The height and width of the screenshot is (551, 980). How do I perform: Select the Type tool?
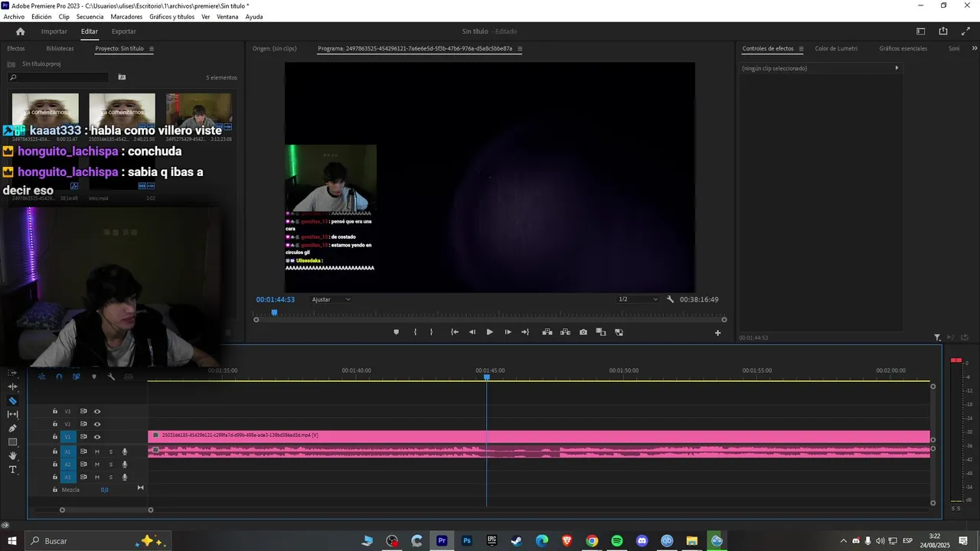pos(12,469)
